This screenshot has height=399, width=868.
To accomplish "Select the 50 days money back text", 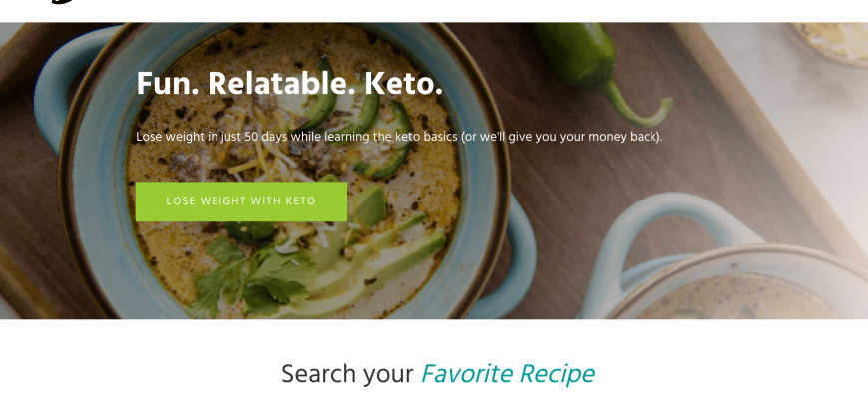I will click(x=399, y=136).
